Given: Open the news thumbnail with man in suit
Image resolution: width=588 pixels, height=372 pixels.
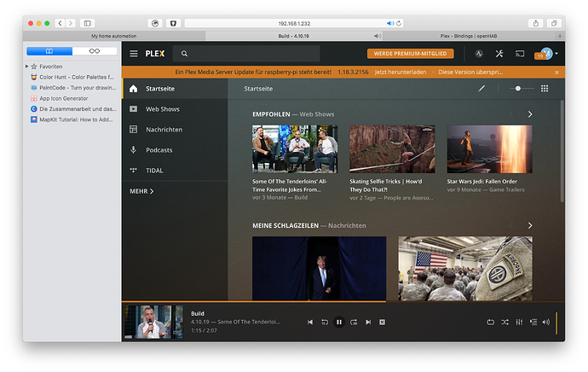Looking at the screenshot, I should (319, 269).
